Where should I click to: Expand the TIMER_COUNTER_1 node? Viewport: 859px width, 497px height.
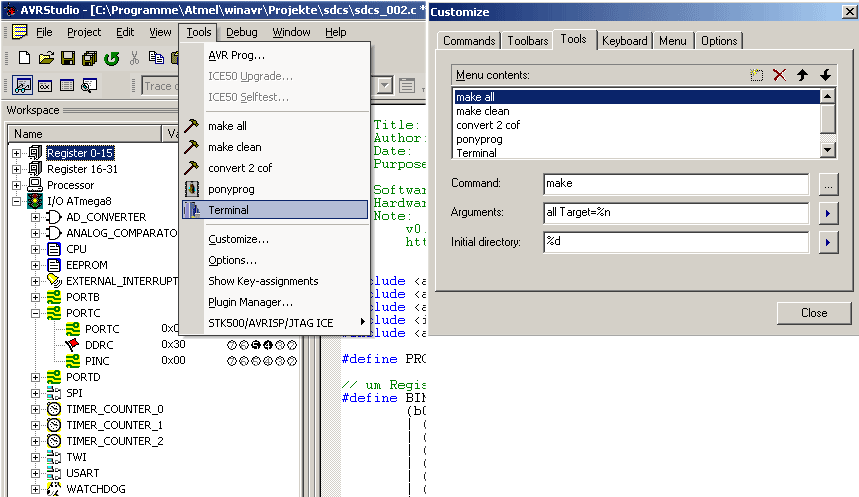pos(35,425)
